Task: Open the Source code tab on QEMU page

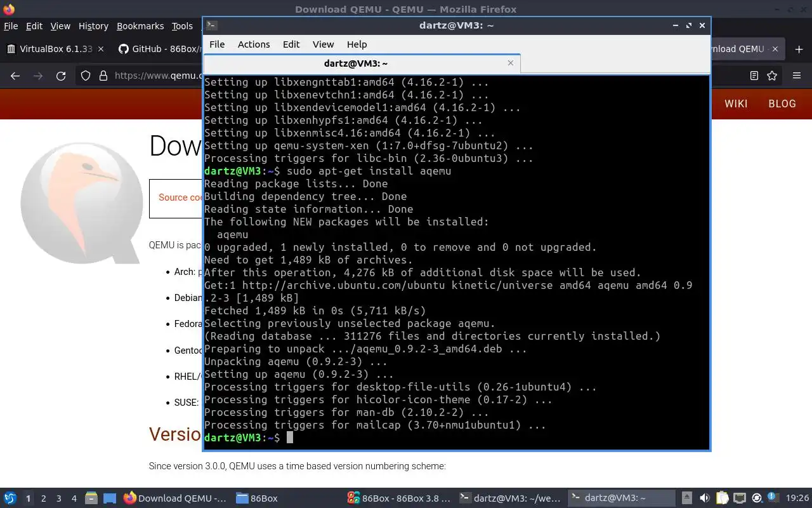Action: click(180, 197)
